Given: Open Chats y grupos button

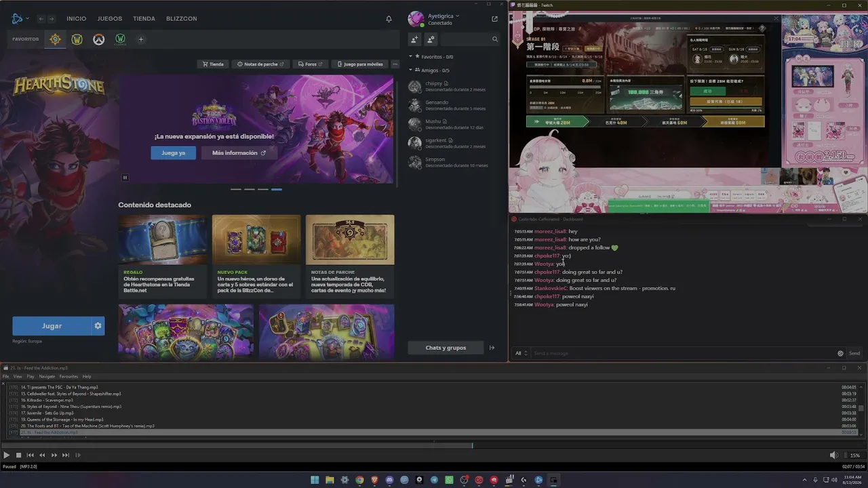Looking at the screenshot, I should tap(446, 348).
